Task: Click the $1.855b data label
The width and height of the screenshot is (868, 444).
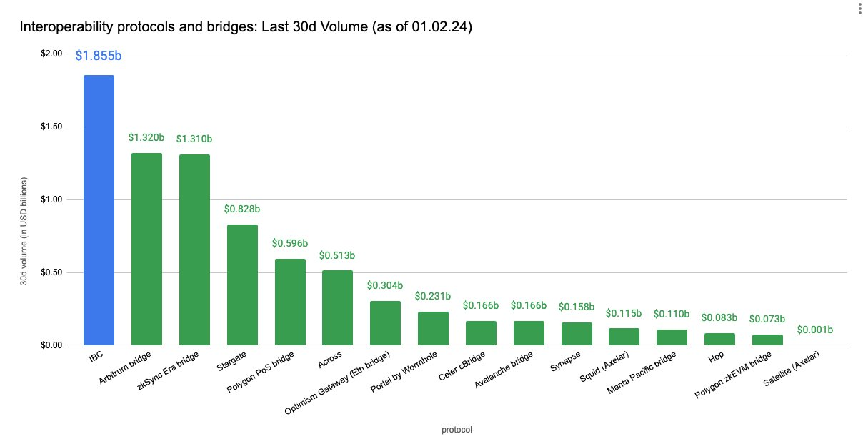Action: (99, 56)
